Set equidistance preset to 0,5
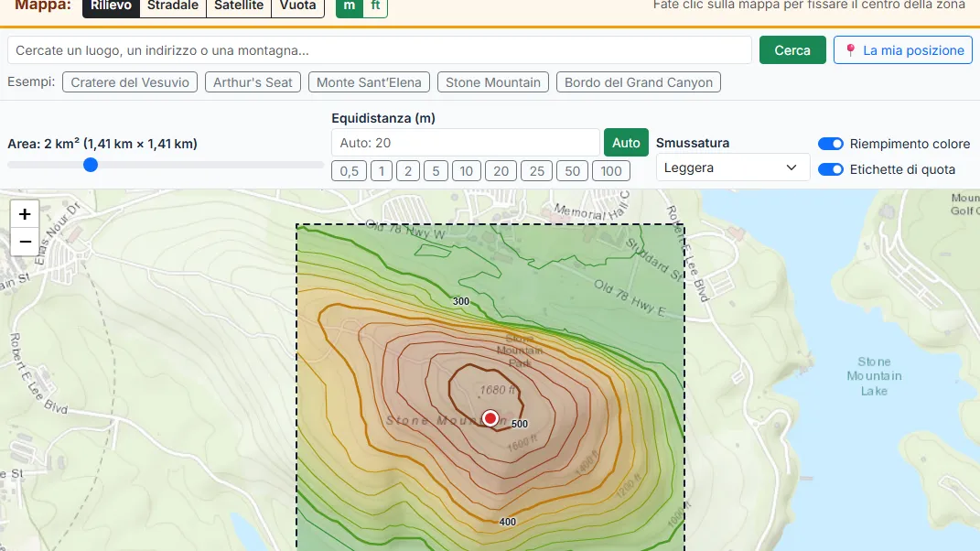 point(349,171)
